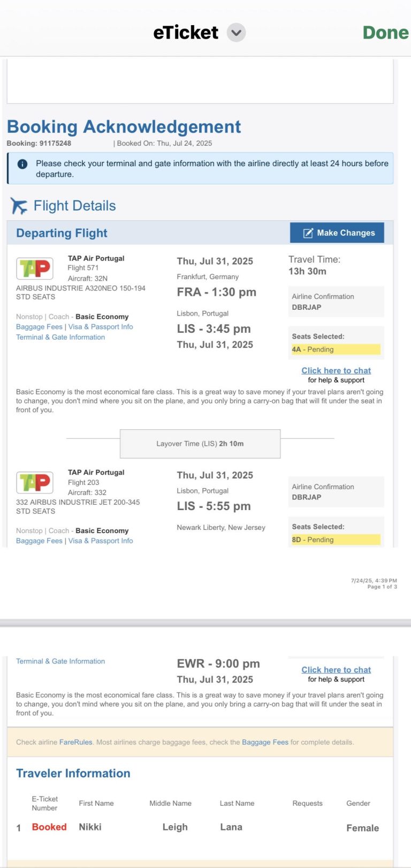Select the highlighted 4A - Pending seat

[336, 349]
